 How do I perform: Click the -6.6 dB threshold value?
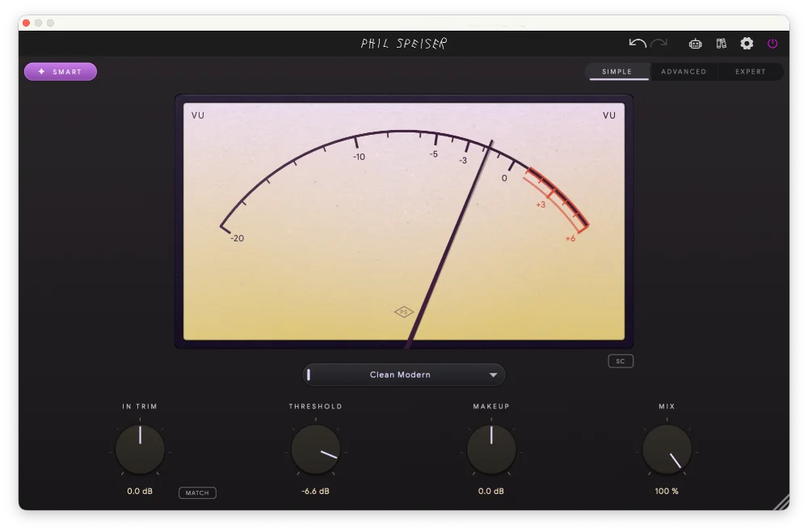coord(315,492)
